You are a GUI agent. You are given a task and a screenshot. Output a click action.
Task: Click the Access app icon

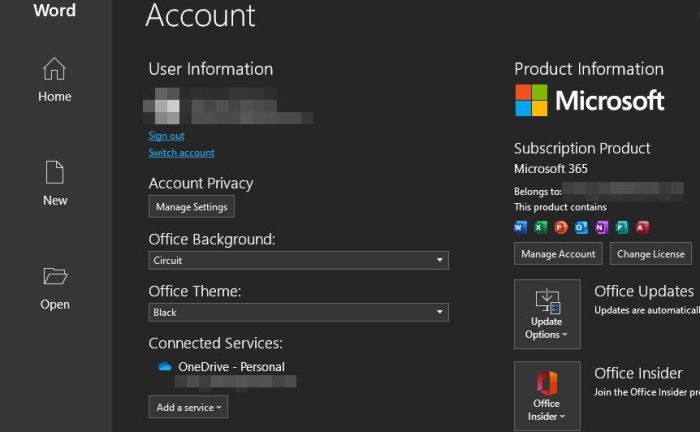coord(642,227)
